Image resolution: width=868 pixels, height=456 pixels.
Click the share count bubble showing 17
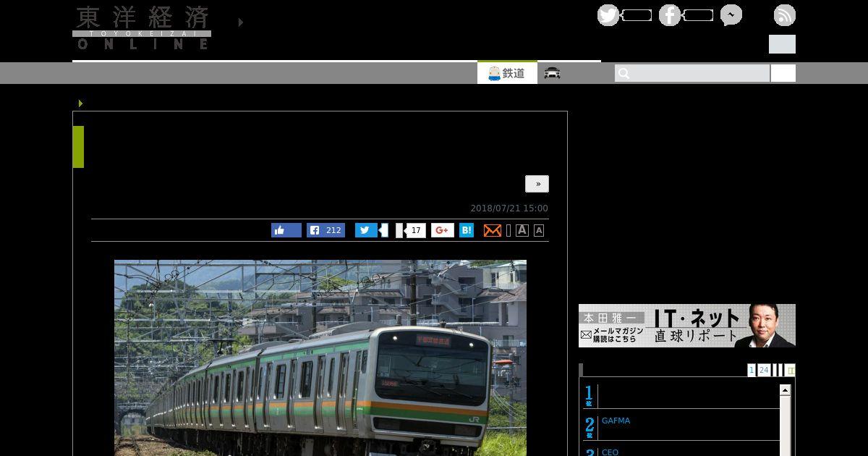pos(415,230)
